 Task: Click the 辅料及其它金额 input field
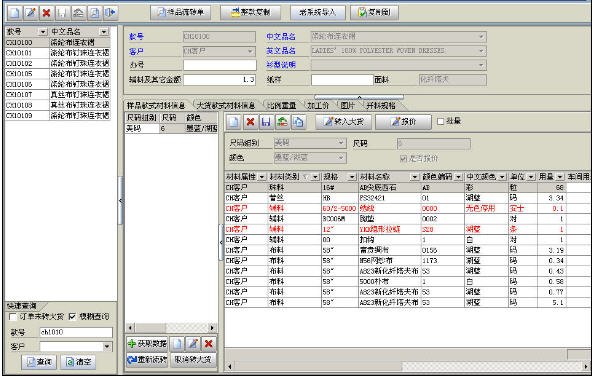click(x=220, y=80)
